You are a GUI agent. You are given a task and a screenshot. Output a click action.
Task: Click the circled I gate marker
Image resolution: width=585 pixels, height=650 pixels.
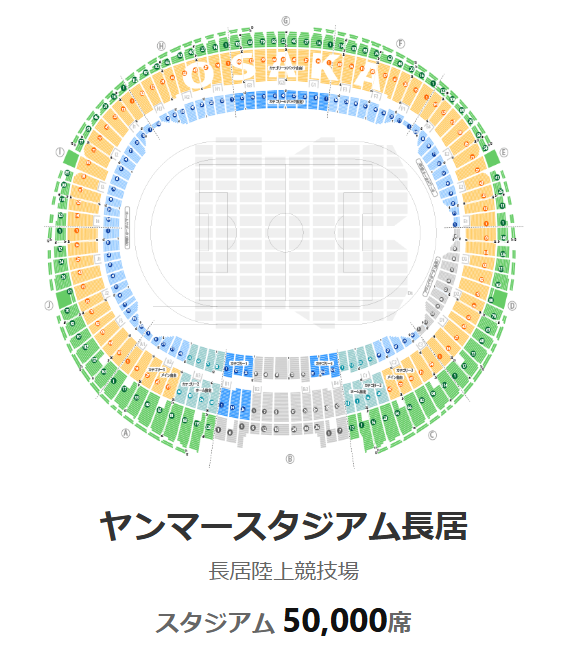[x=61, y=153]
